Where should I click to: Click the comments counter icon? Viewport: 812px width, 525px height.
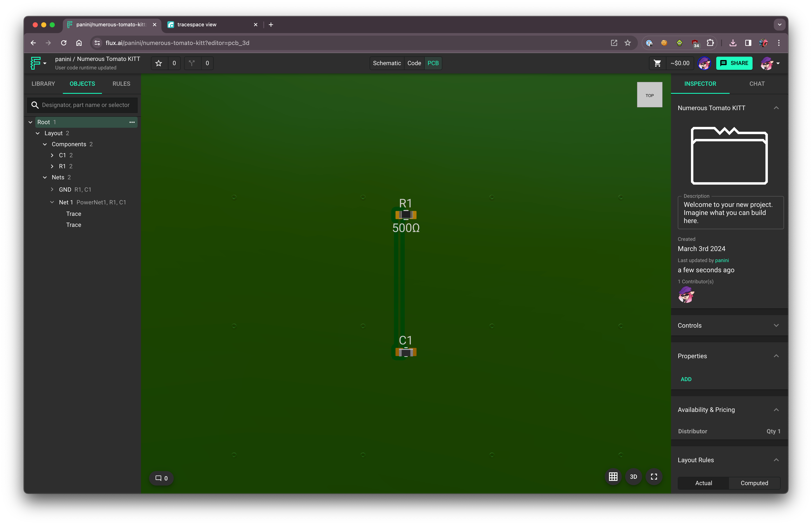pos(161,478)
